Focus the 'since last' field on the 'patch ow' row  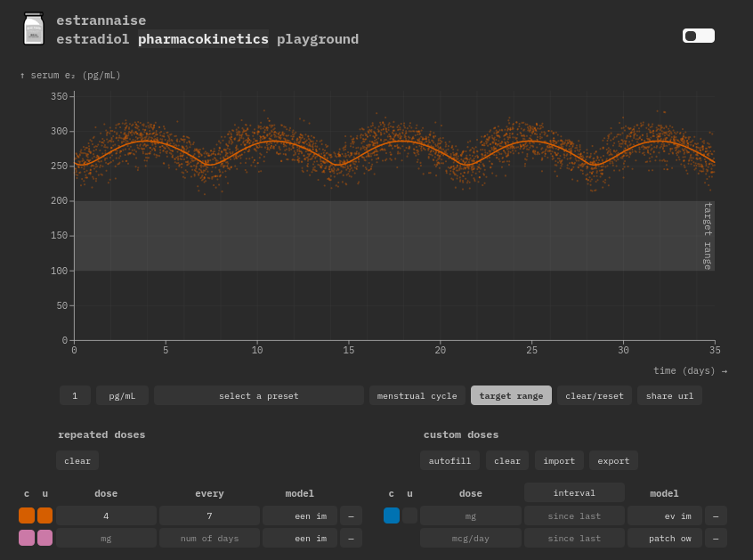click(x=574, y=539)
